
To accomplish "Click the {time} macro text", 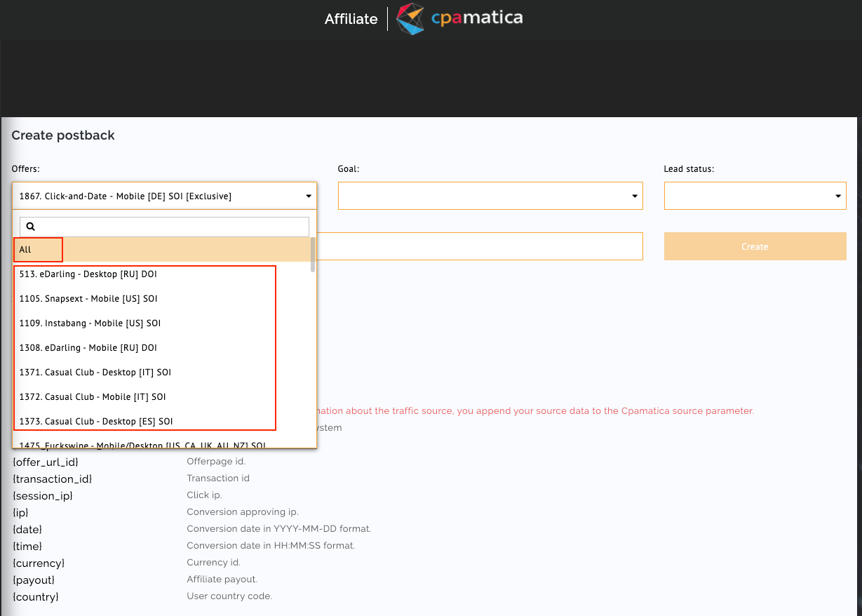I will (x=27, y=547).
